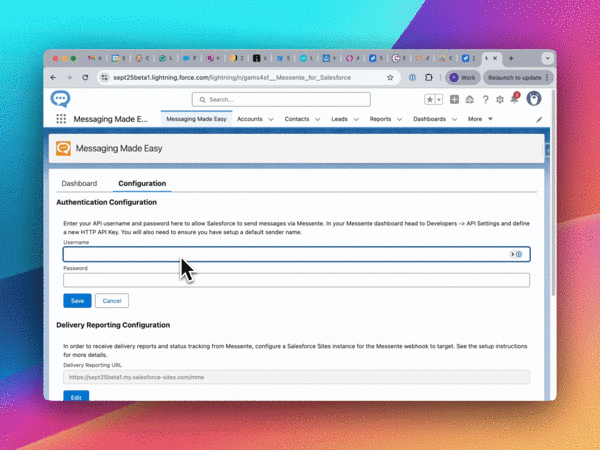Viewport: 600px width, 450px height.
Task: Click the Salesforce Help question mark icon
Action: (x=485, y=99)
